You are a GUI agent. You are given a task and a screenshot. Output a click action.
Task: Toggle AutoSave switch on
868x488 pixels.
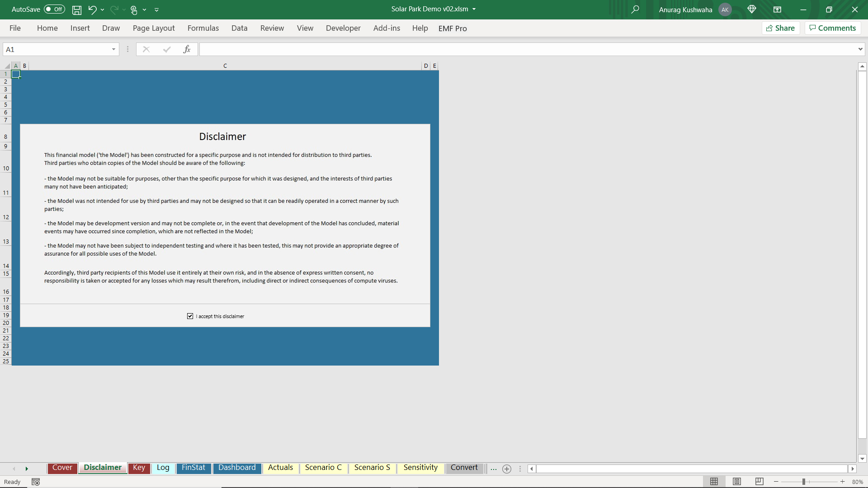(54, 9)
